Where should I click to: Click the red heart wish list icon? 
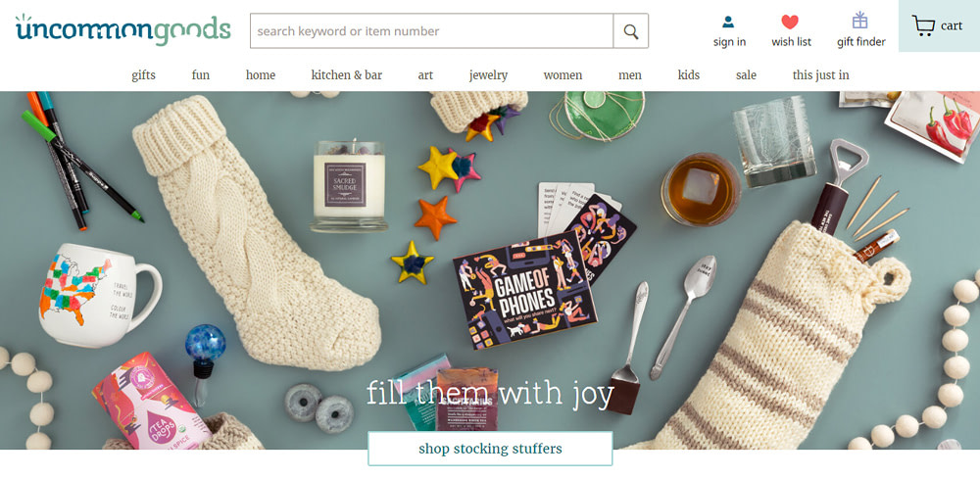[790, 23]
